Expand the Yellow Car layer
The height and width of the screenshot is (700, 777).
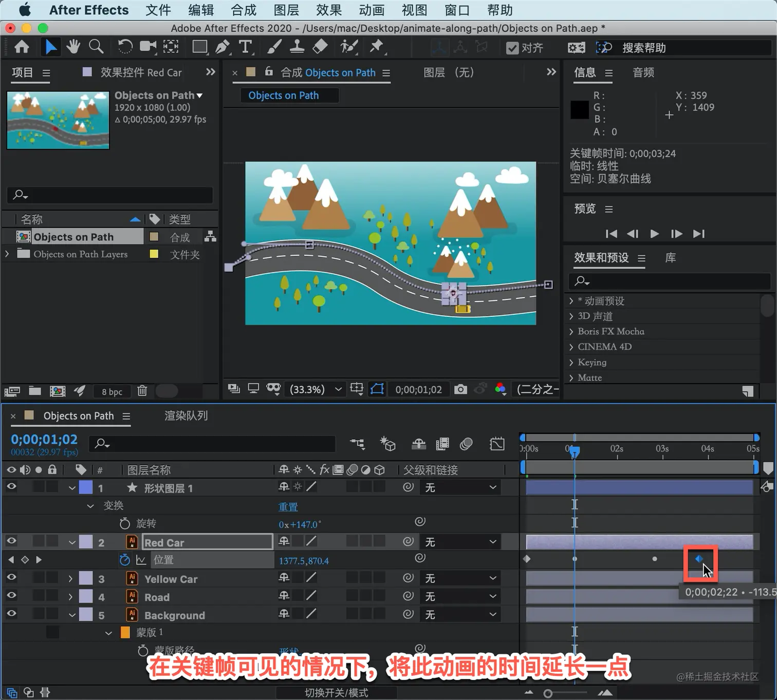point(71,579)
